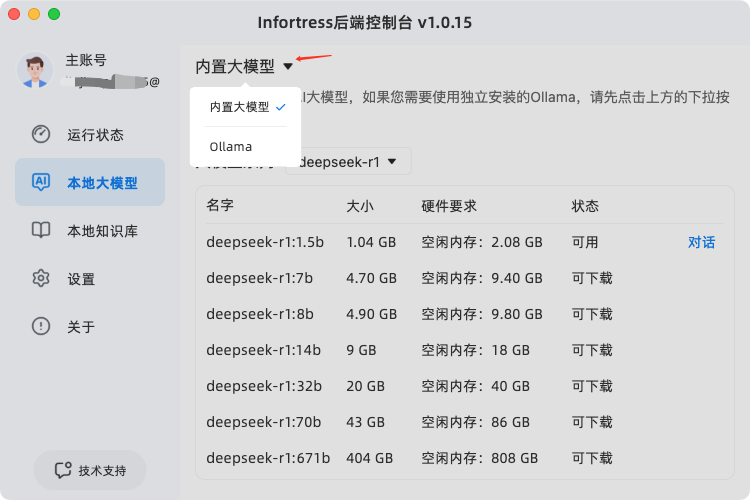Click the 本地知识库 book icon
This screenshot has height=500, width=750.
coord(41,230)
